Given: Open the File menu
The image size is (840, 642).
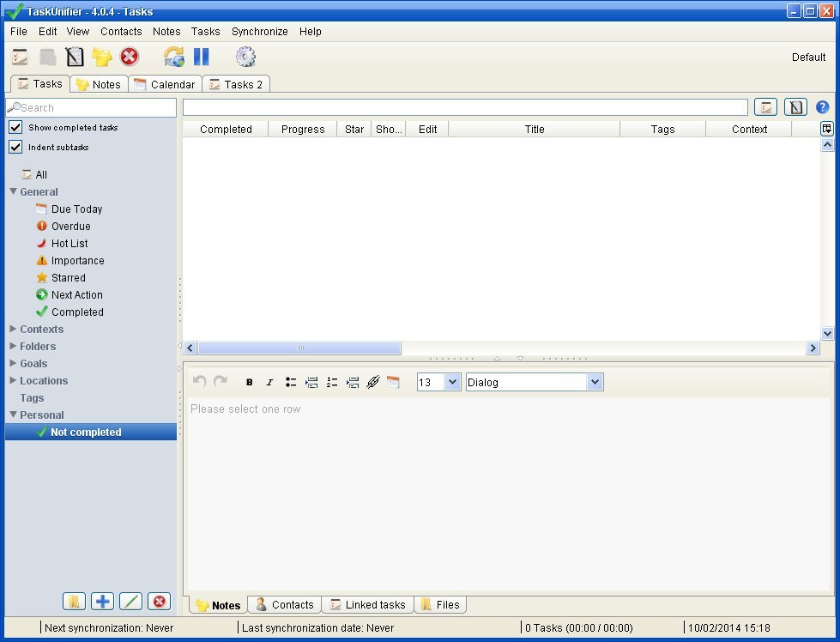Looking at the screenshot, I should [x=19, y=32].
